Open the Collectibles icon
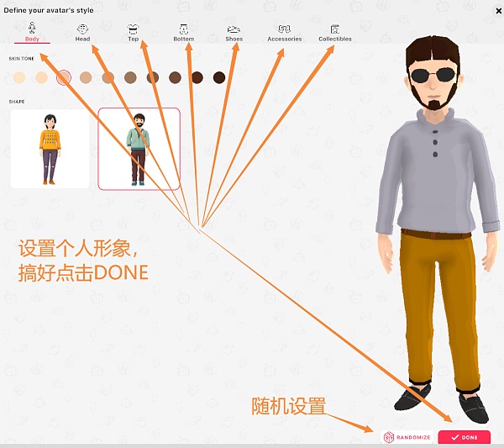504x448 pixels. (x=335, y=29)
